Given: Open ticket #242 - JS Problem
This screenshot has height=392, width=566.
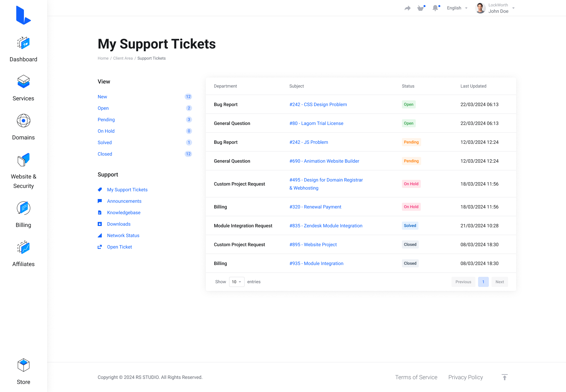Looking at the screenshot, I should pos(309,142).
